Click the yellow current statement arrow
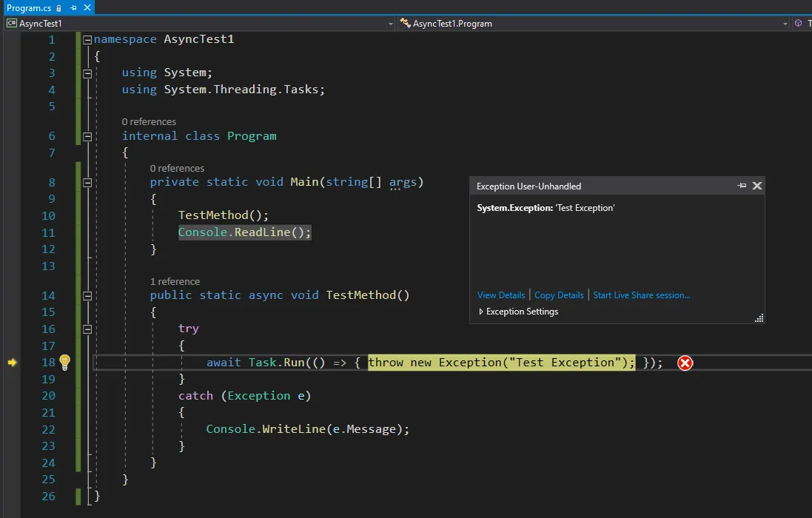The height and width of the screenshot is (518, 812). [12, 362]
